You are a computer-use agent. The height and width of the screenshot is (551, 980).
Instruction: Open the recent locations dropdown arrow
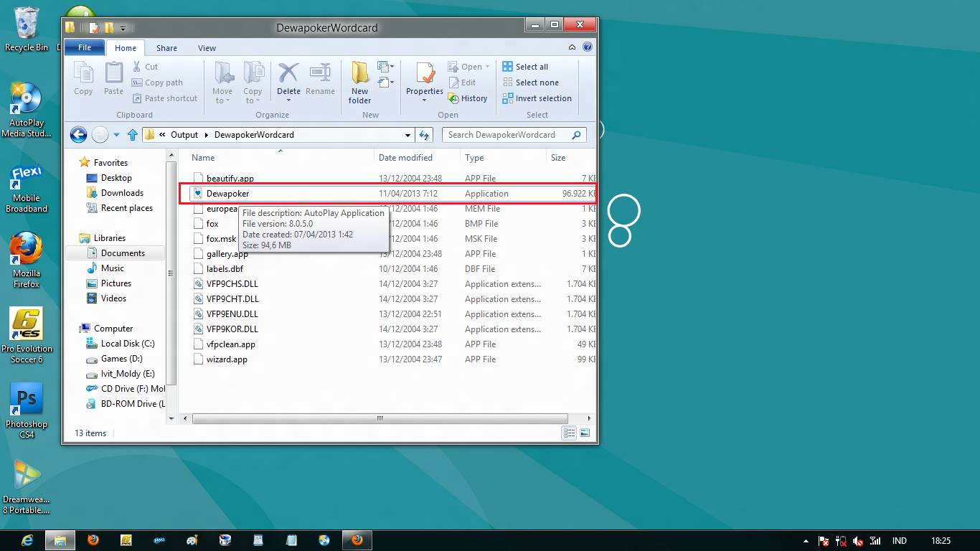(x=117, y=135)
